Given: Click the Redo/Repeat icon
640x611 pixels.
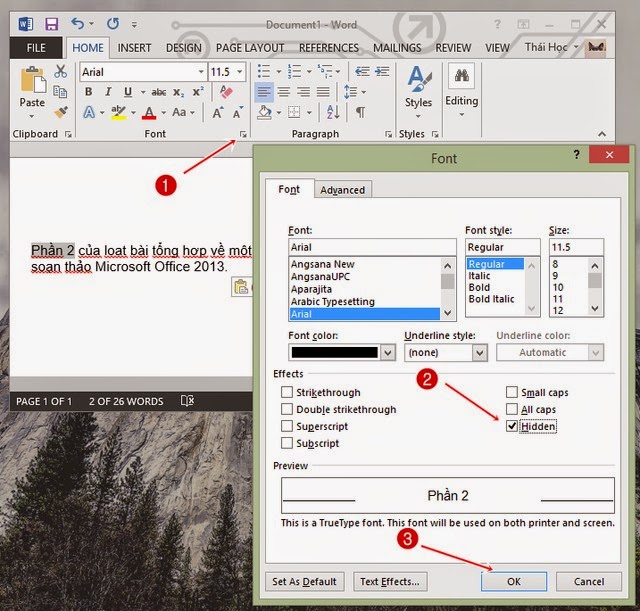Looking at the screenshot, I should (x=113, y=24).
